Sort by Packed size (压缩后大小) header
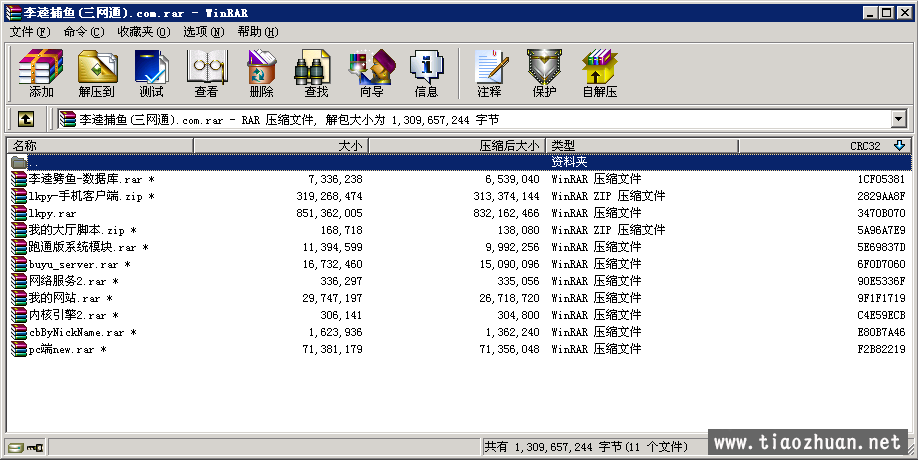 tap(457, 146)
